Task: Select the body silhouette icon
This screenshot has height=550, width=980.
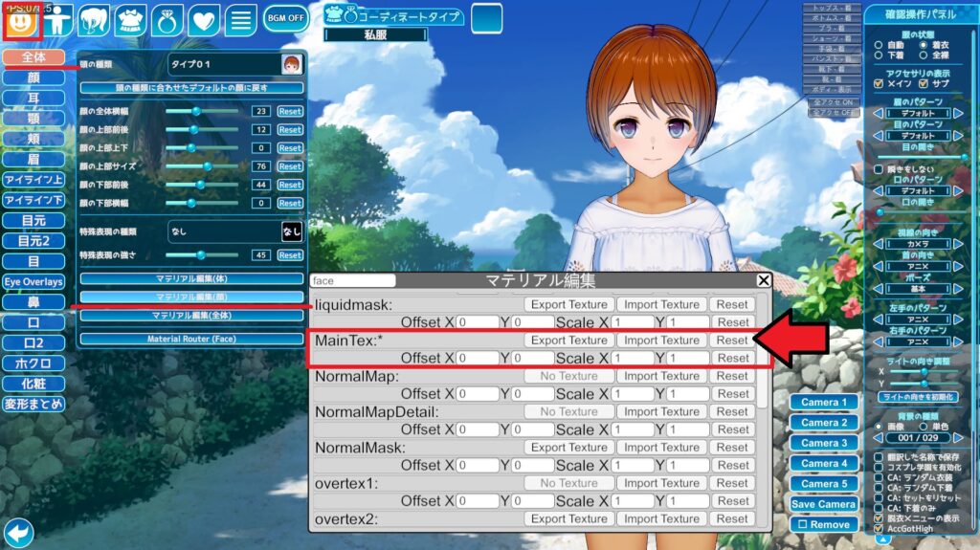Action: 58,20
